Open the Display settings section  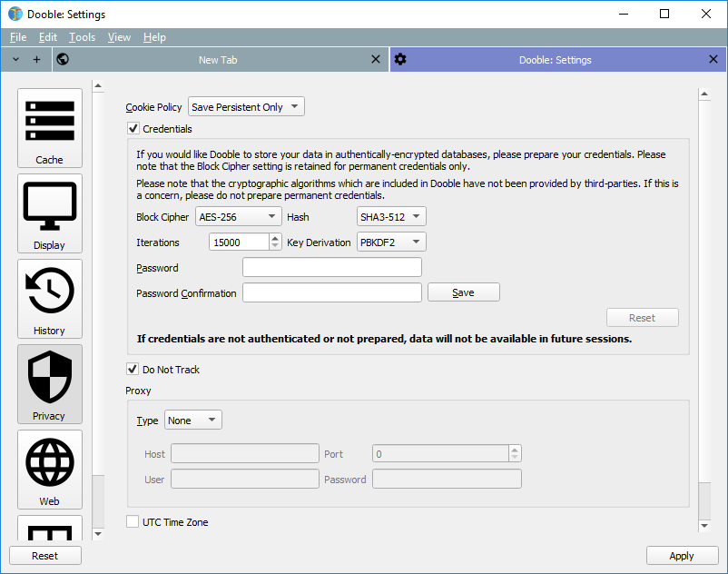click(49, 213)
